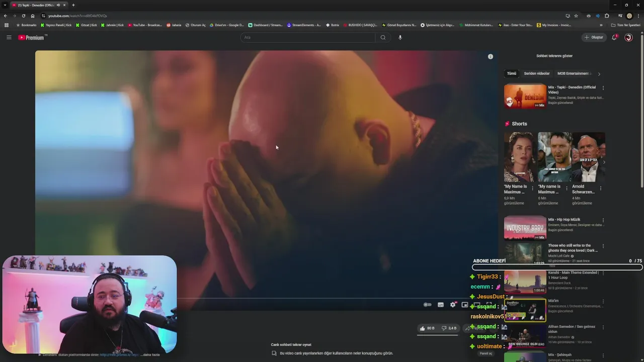644x362 pixels.
Task: Open Yayıncı Paneli | Kick bookmark
Action: tap(56, 25)
